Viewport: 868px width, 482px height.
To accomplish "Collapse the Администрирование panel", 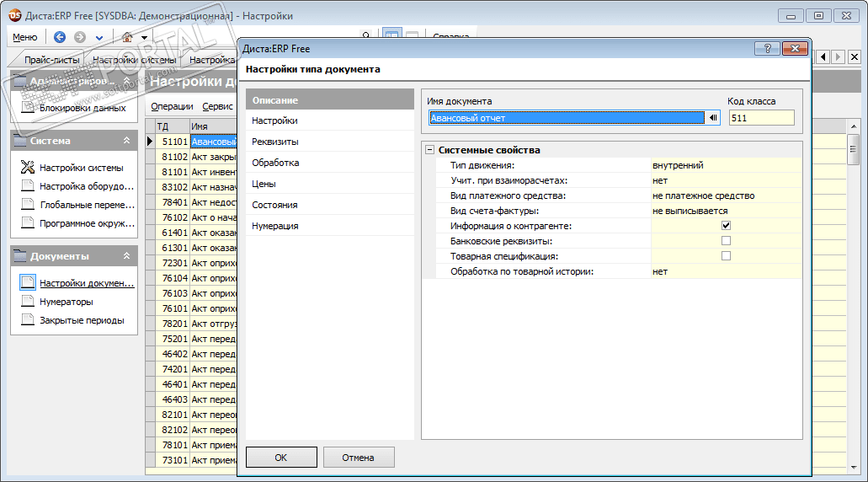I will [127, 81].
